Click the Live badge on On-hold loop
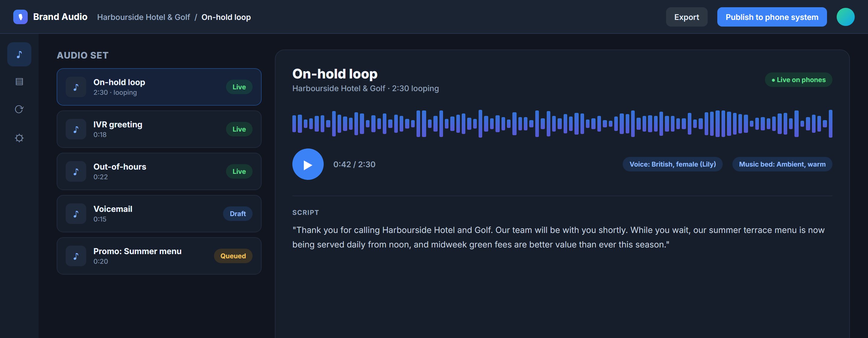868x338 pixels. (x=239, y=87)
